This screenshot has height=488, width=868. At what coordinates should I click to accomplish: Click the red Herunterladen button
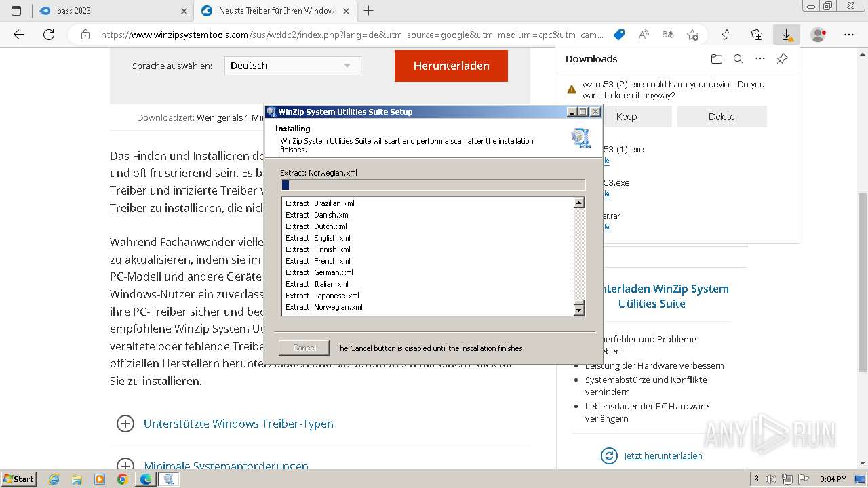tap(451, 66)
